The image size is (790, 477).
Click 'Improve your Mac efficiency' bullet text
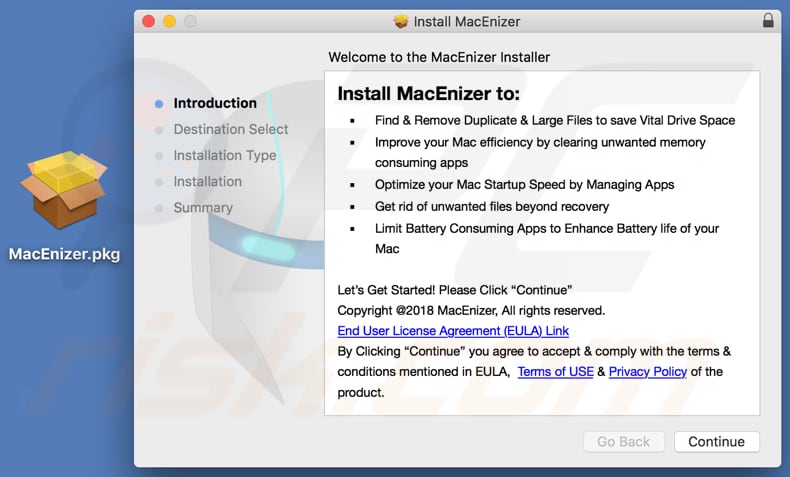[540, 153]
